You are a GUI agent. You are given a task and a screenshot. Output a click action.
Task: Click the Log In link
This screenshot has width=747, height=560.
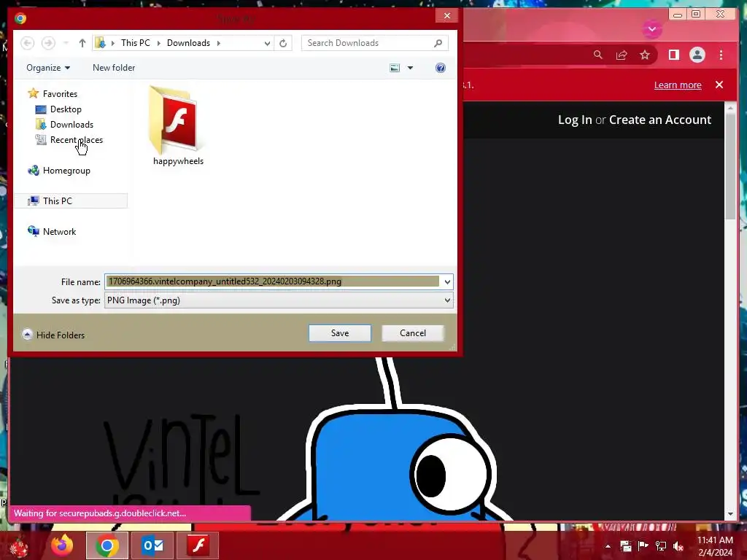[x=575, y=120]
